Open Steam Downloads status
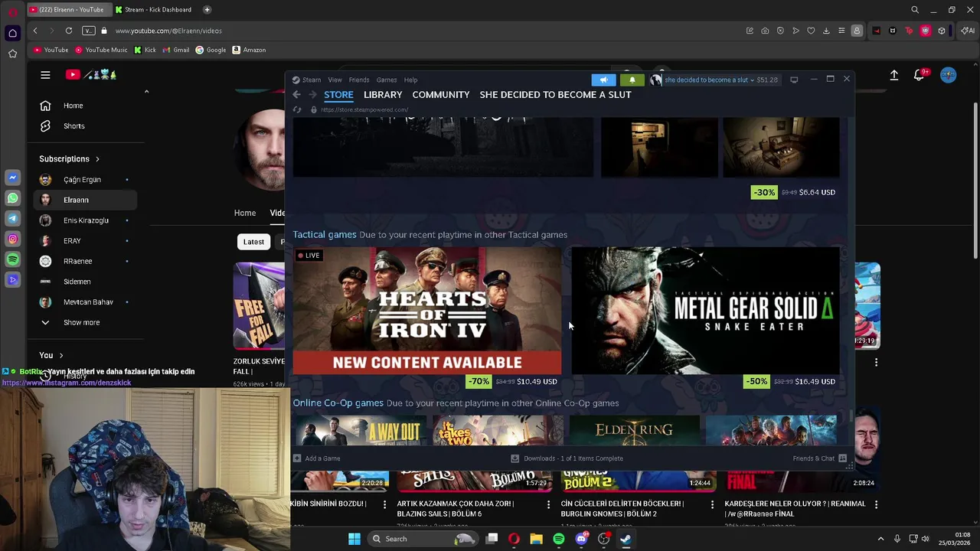The width and height of the screenshot is (980, 551). (567, 458)
